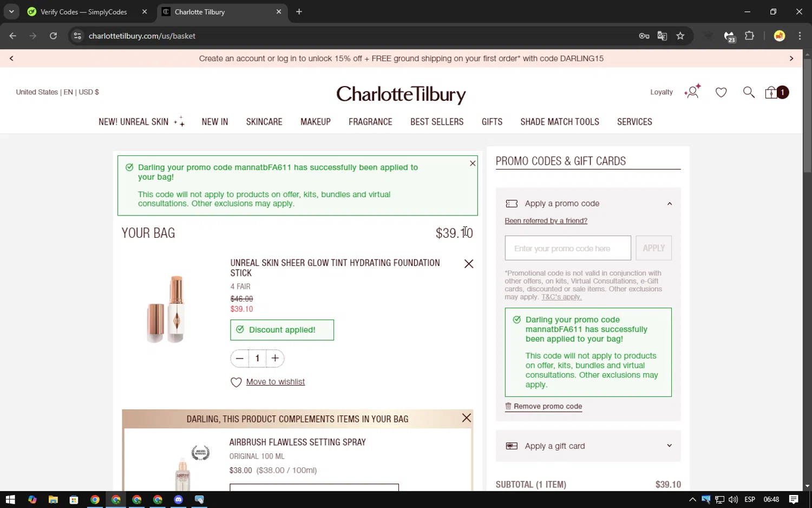This screenshot has height=508, width=812.
Task: Click Remove promo code link
Action: coord(543,406)
